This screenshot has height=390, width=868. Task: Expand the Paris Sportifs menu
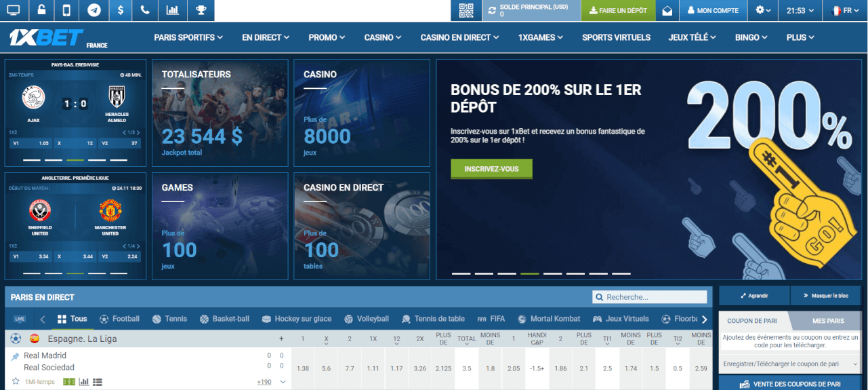coord(188,37)
